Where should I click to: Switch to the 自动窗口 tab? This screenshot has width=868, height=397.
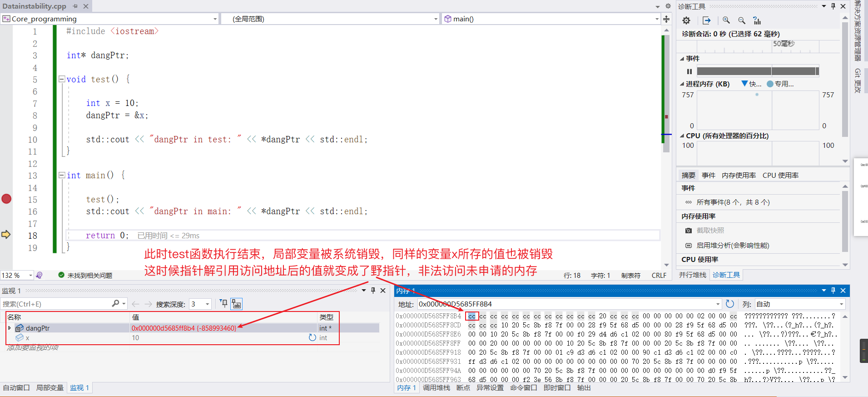(x=16, y=388)
